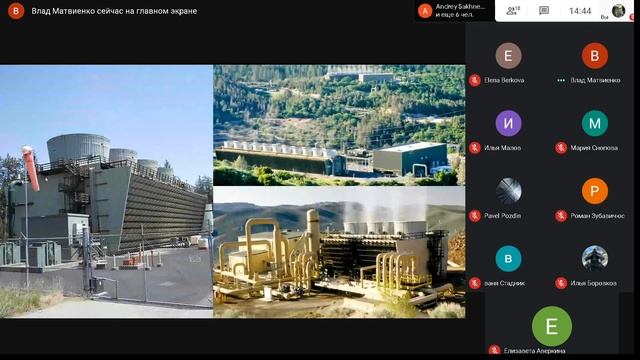Viewport: 640px width, 360px height.
Task: Click the name label ваня Стадник
Action: (x=504, y=283)
